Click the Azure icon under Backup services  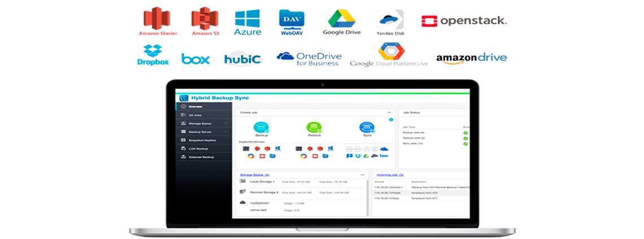[278, 149]
